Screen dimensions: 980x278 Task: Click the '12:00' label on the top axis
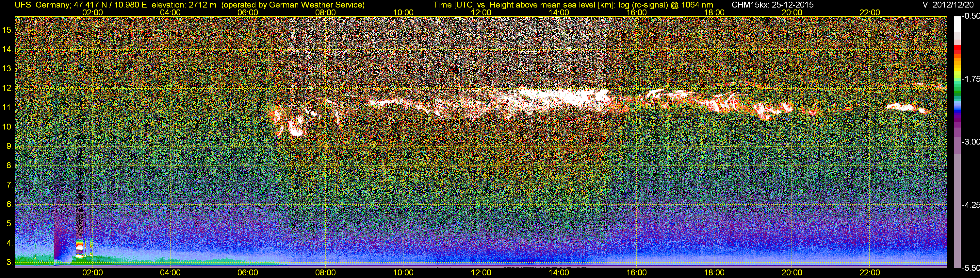tap(481, 12)
